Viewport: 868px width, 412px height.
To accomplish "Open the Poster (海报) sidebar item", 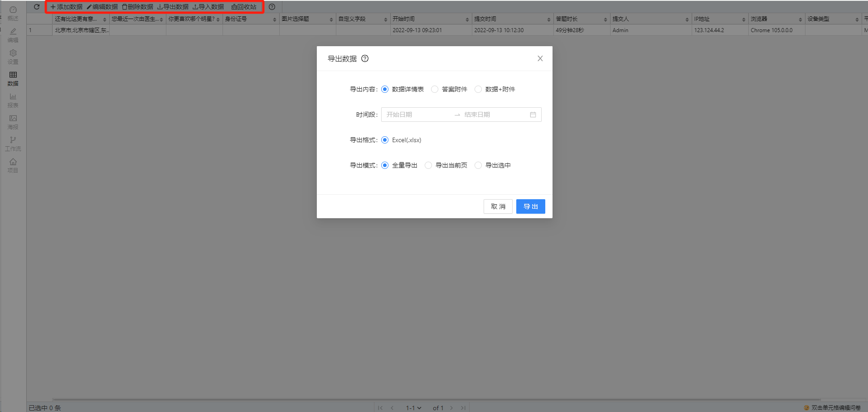I will pos(13,122).
